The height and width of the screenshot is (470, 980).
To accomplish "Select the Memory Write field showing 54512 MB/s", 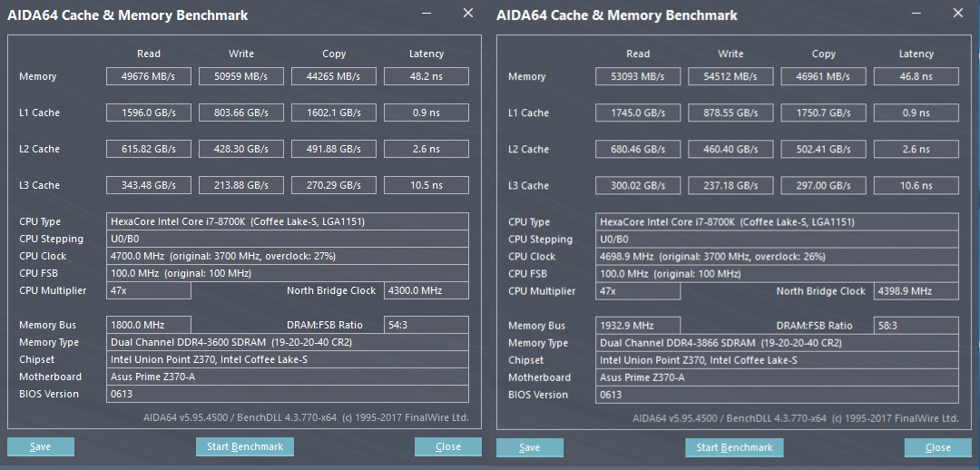I will pos(730,77).
